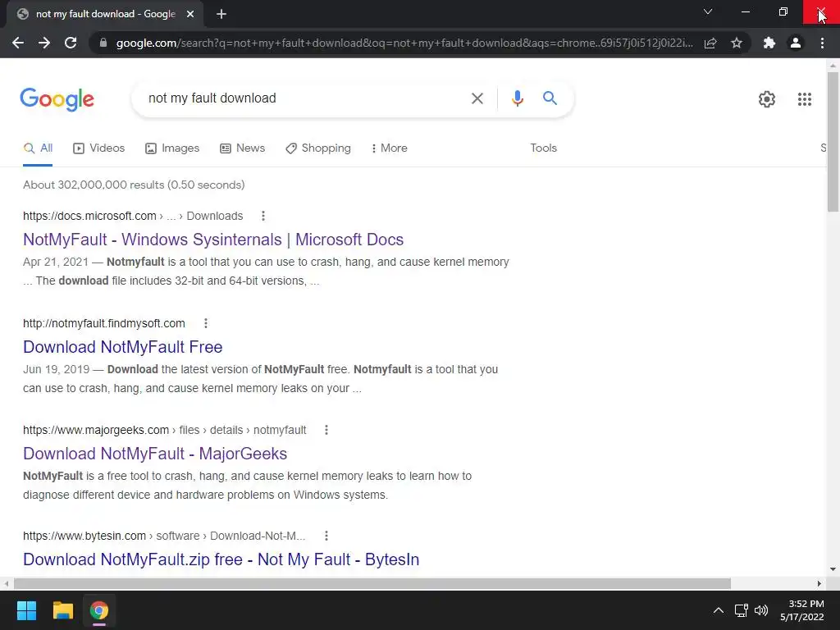
Task: Show hidden system tray icons
Action: (x=719, y=610)
